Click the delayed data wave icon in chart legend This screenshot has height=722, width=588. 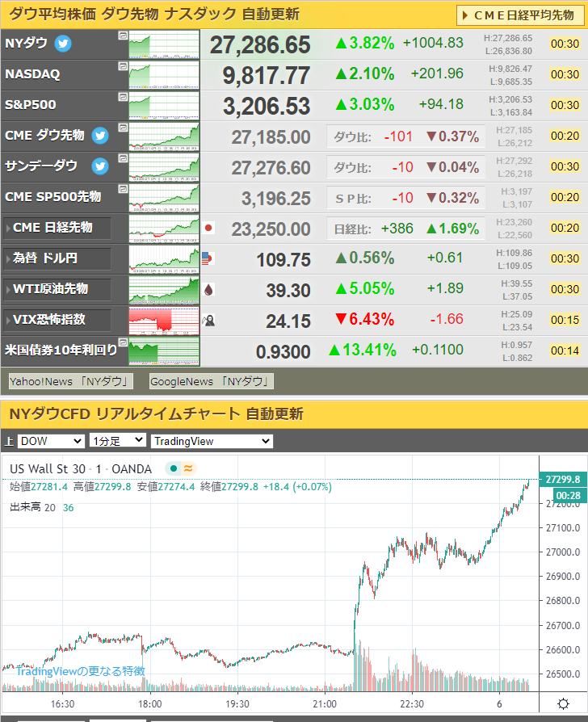(188, 468)
